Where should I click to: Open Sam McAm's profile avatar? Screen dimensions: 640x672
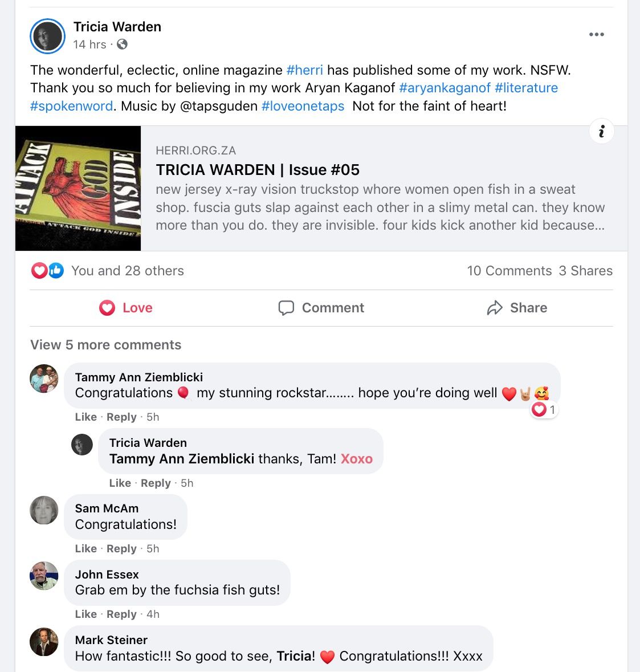click(44, 510)
